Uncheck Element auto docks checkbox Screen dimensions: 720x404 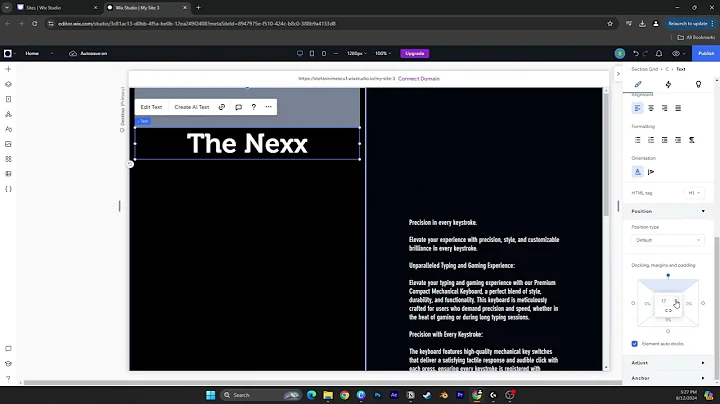click(635, 343)
